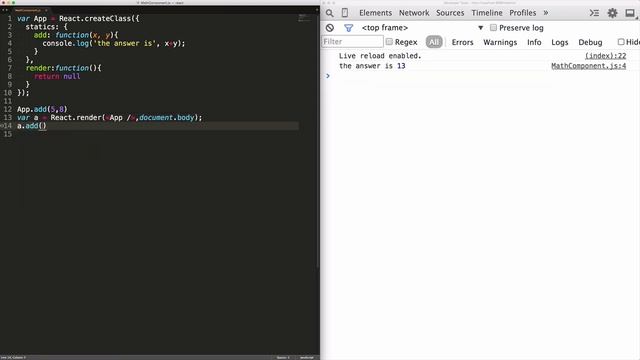
Task: Open the Profiles tab
Action: 522,13
